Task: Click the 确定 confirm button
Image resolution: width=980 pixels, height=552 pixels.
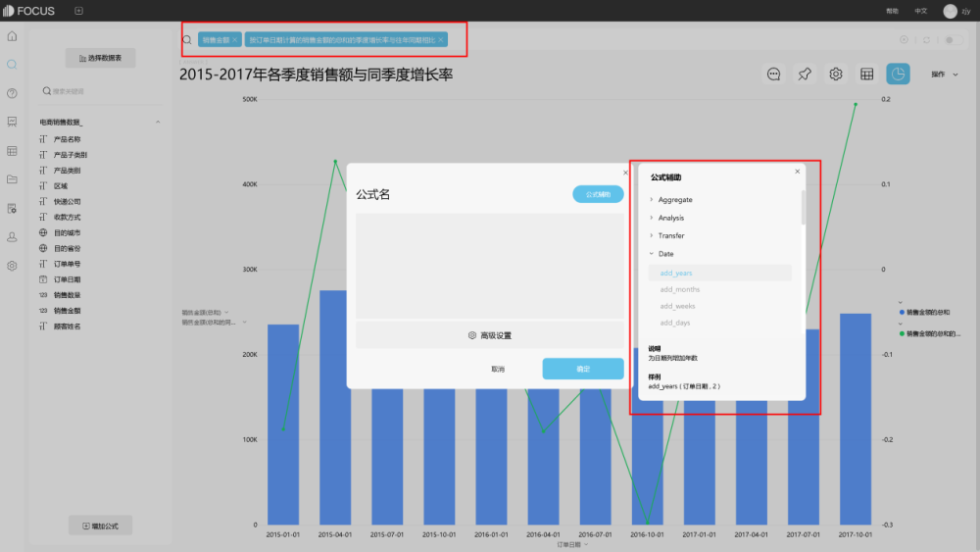Action: click(x=583, y=369)
